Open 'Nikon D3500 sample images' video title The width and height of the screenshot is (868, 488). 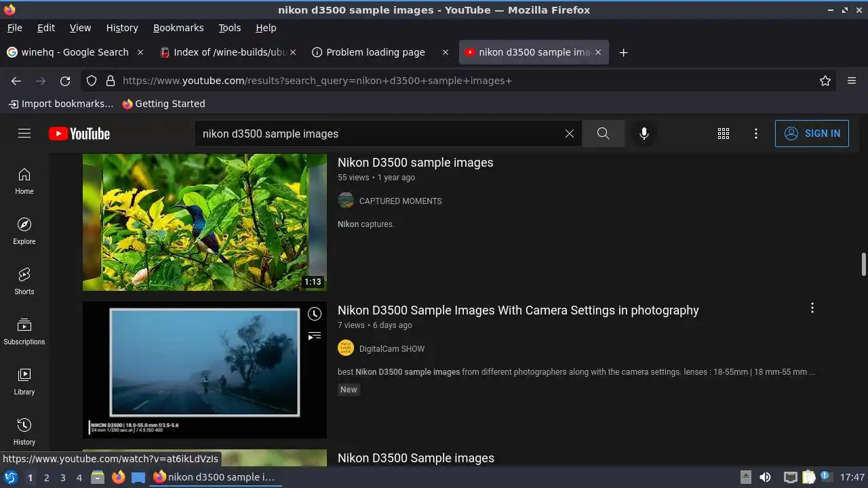(x=416, y=163)
